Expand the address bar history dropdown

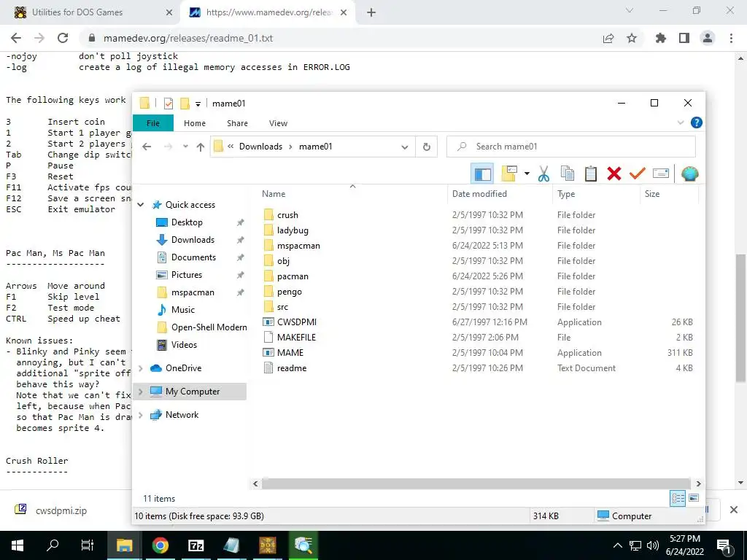coord(404,147)
